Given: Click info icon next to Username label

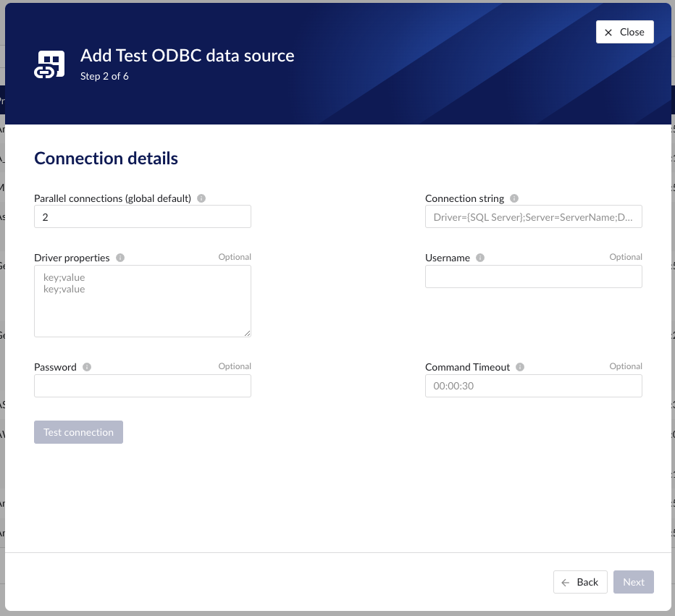Looking at the screenshot, I should click(480, 258).
